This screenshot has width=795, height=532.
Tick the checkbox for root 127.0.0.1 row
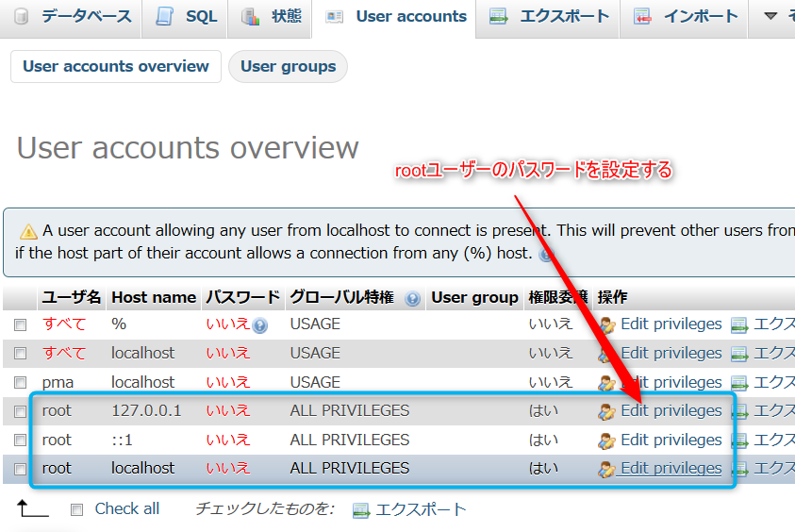tap(21, 411)
